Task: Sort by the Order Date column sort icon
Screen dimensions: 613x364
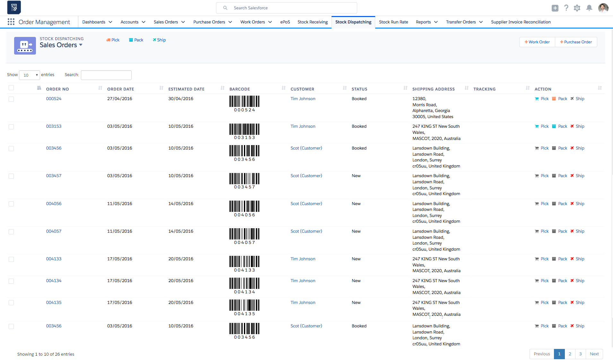Action: (x=161, y=88)
